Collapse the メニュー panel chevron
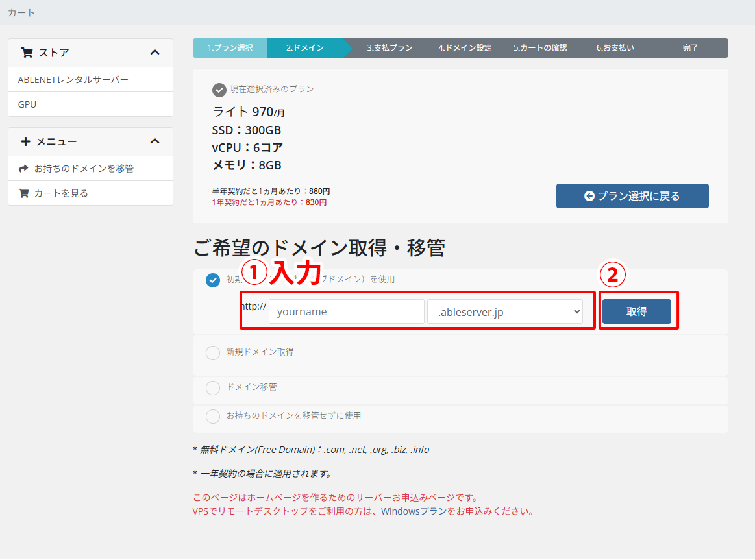 click(x=155, y=141)
